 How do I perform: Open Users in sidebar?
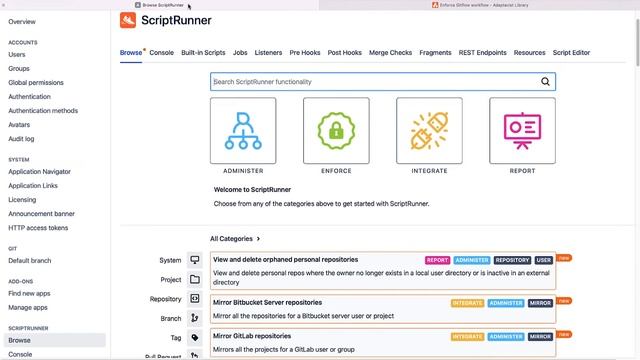pyautogui.click(x=17, y=54)
